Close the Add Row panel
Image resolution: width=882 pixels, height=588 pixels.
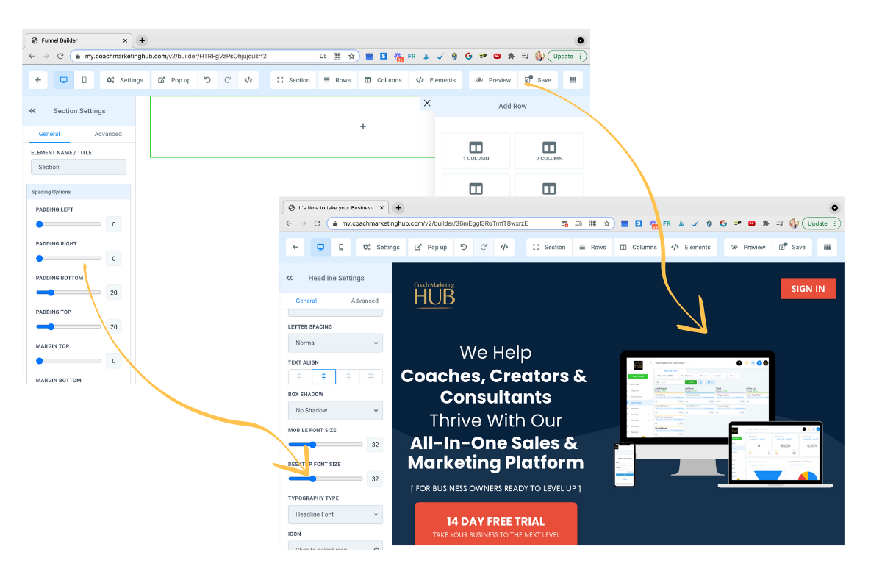(427, 104)
